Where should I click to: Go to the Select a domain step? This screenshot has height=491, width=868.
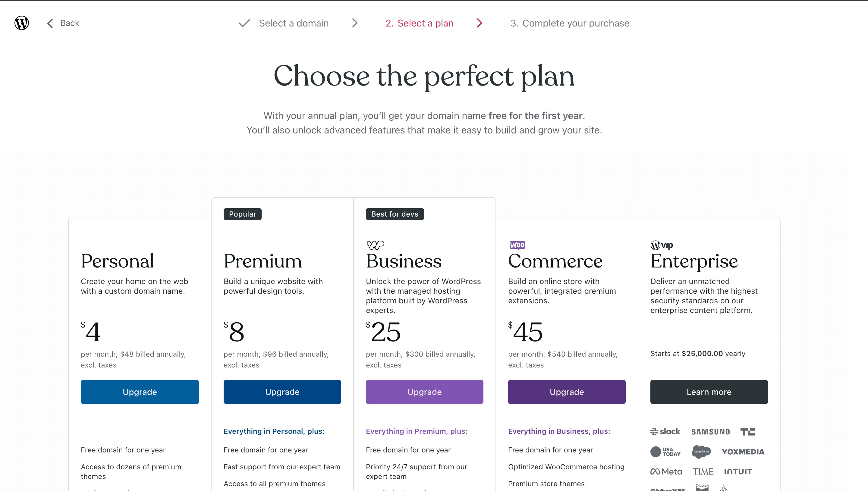coord(294,23)
